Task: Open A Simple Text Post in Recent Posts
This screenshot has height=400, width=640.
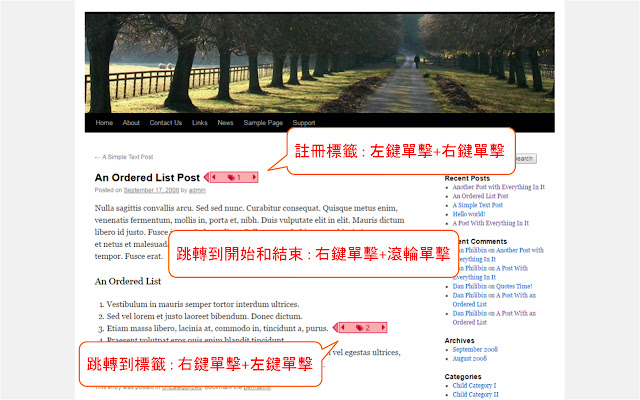Action: tap(478, 205)
